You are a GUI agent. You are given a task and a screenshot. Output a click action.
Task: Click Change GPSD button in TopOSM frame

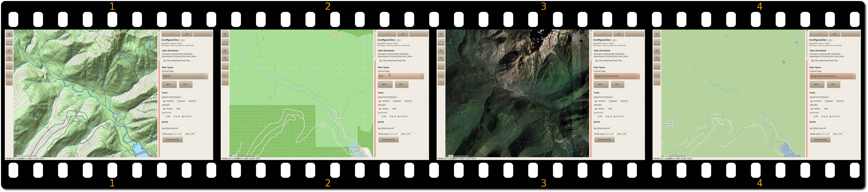click(x=173, y=140)
